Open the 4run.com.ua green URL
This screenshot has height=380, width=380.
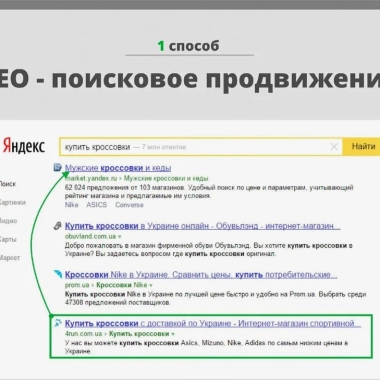(x=83, y=334)
